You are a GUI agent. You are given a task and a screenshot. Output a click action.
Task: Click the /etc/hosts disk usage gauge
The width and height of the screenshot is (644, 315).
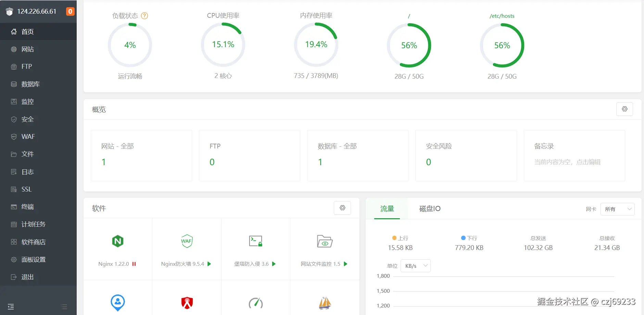tap(502, 45)
